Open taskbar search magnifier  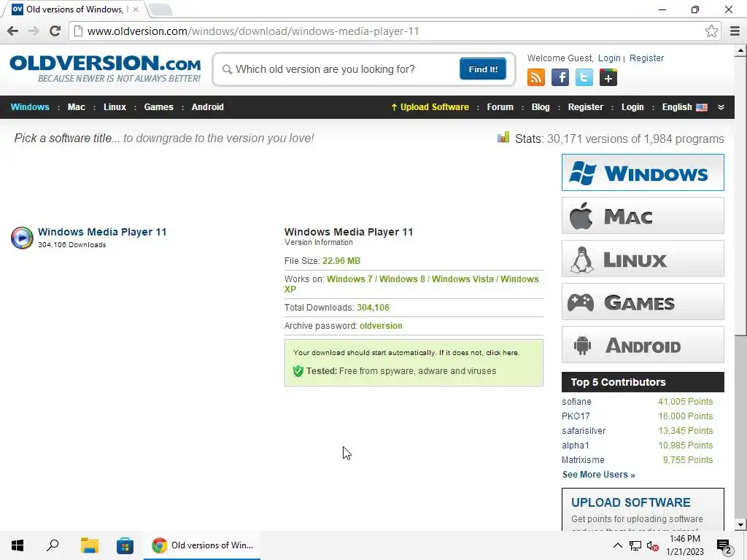pos(53,545)
